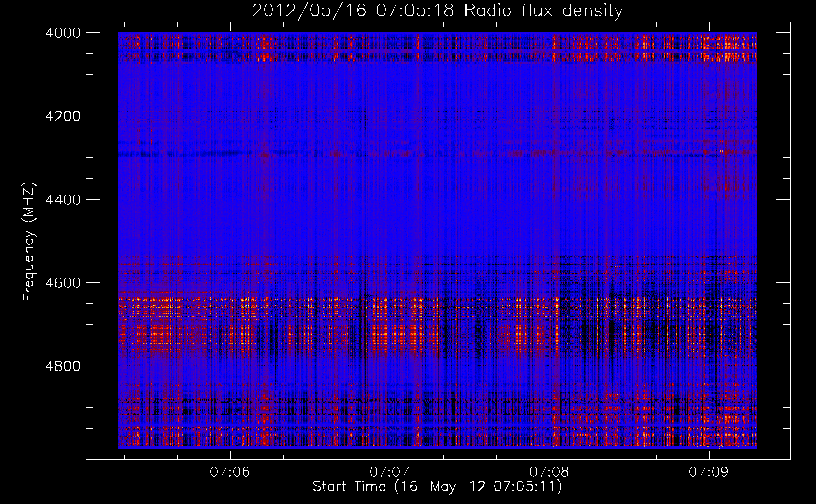Click the 07:08 time tick label

(549, 472)
